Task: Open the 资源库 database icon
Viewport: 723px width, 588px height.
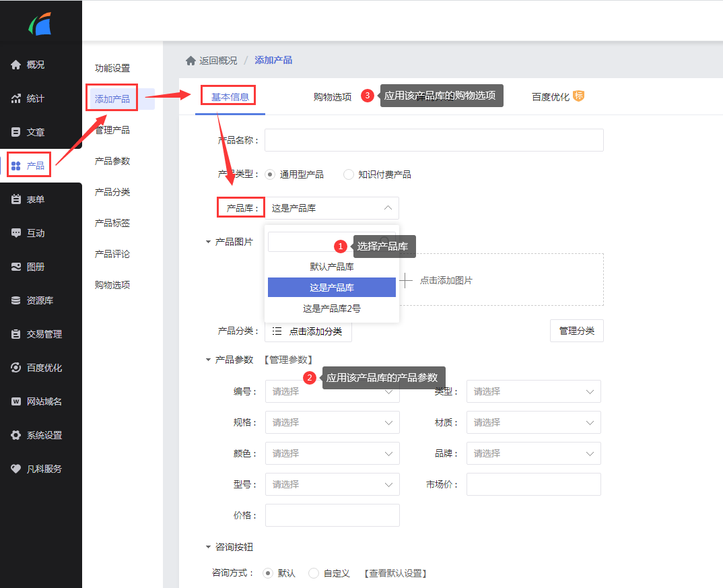Action: (15, 300)
